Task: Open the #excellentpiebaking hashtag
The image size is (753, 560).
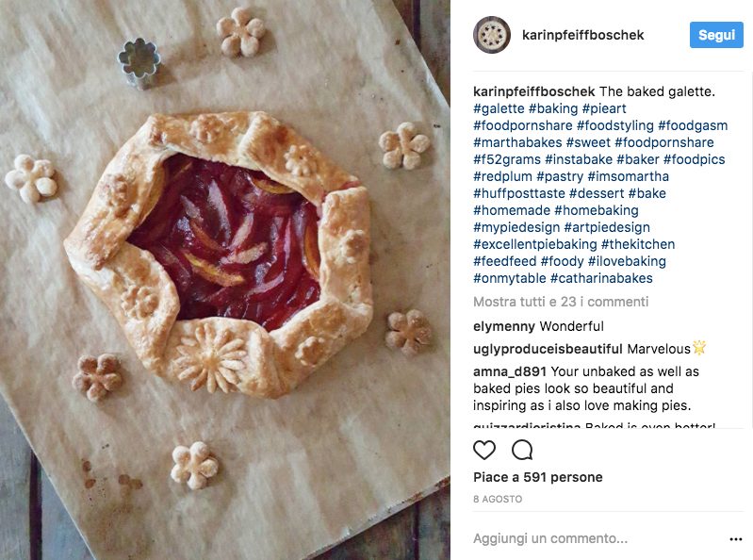Action: pyautogui.click(x=535, y=244)
